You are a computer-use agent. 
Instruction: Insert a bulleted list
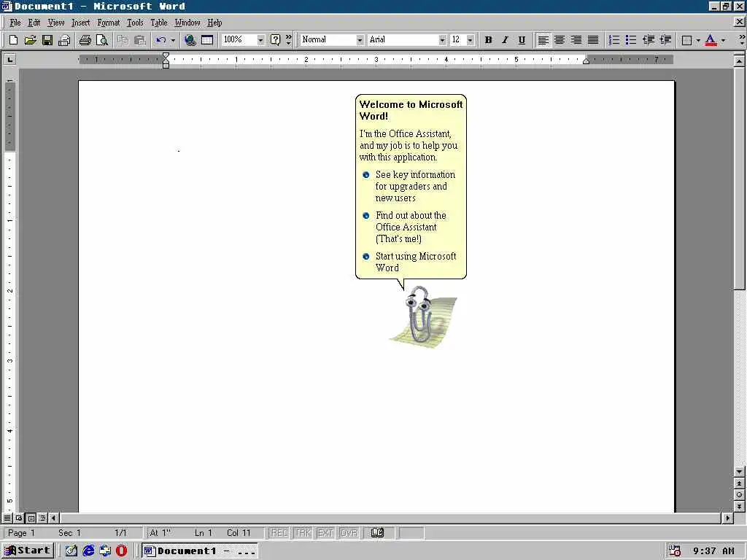click(x=631, y=40)
